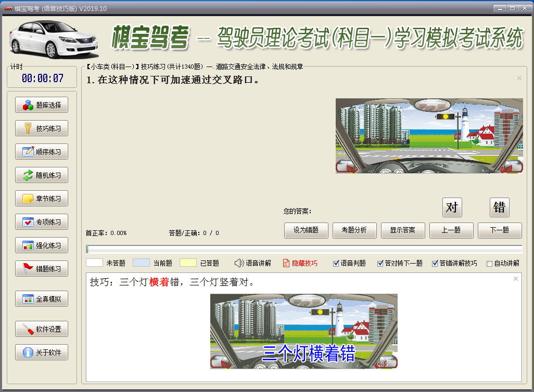Click the tip image 三个灯横着错

coord(304,331)
